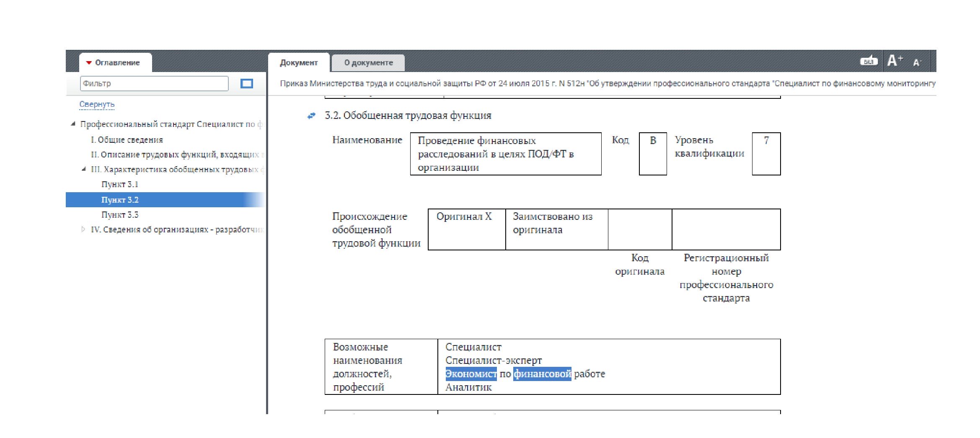Click the Оригинал X cell

(x=467, y=229)
